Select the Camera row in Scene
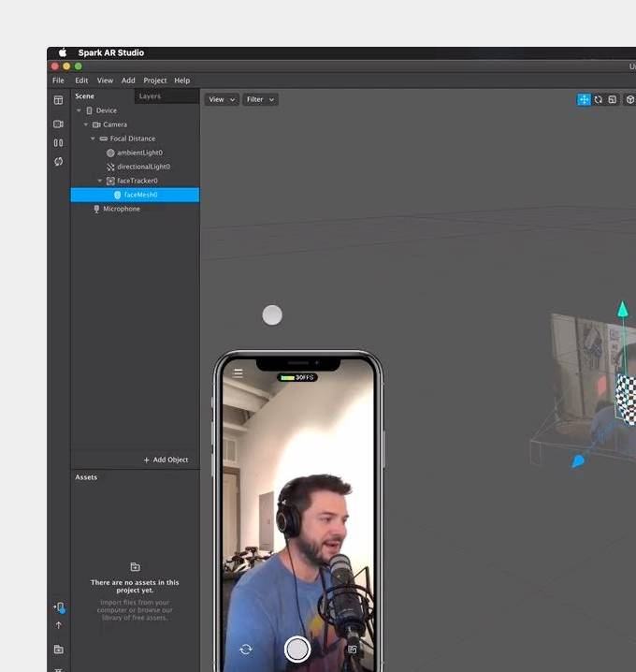Viewport: 636px width, 672px height. point(135,124)
